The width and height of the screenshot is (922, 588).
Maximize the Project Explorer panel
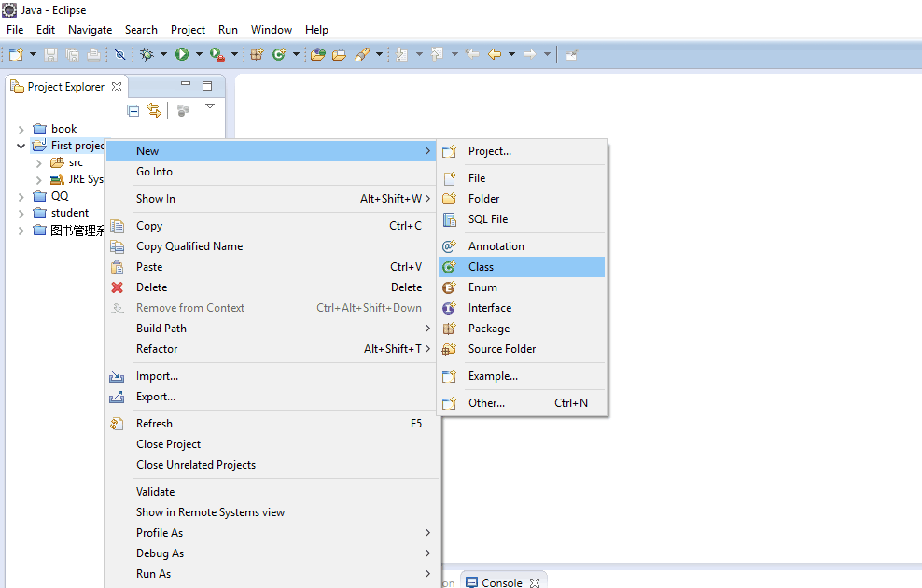tap(207, 86)
